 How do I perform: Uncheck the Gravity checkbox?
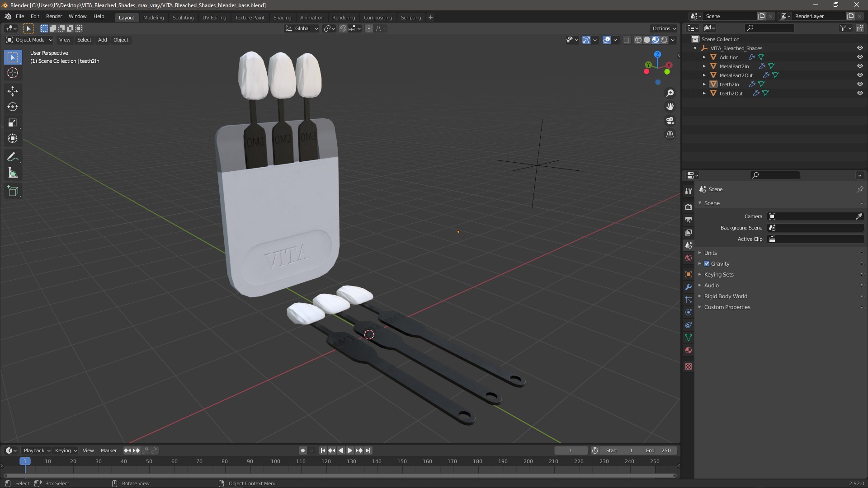coord(707,263)
